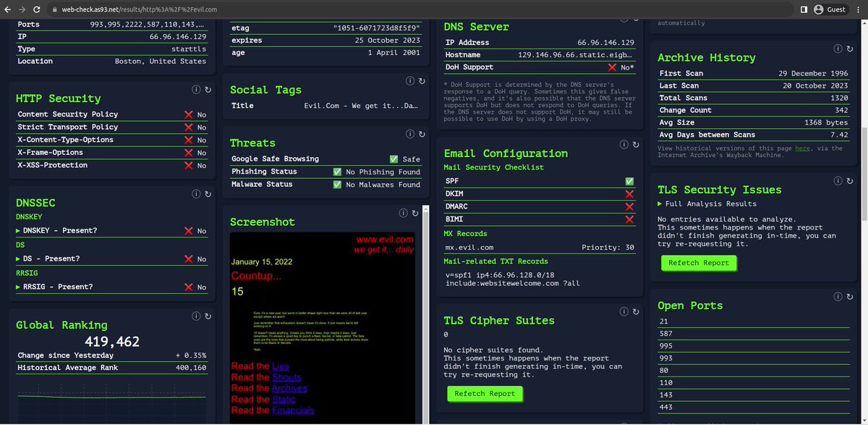The height and width of the screenshot is (425, 868).
Task: Select the Strict Transport Policy row
Action: tap(111, 127)
